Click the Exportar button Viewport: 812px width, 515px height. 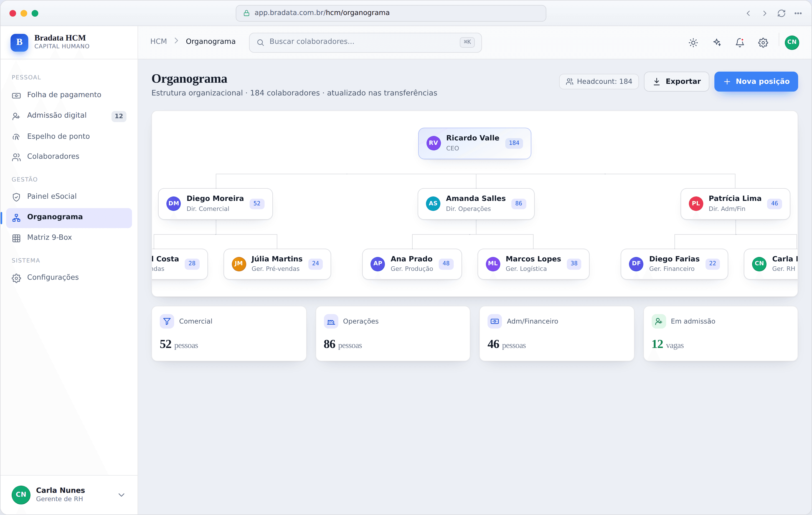(676, 81)
